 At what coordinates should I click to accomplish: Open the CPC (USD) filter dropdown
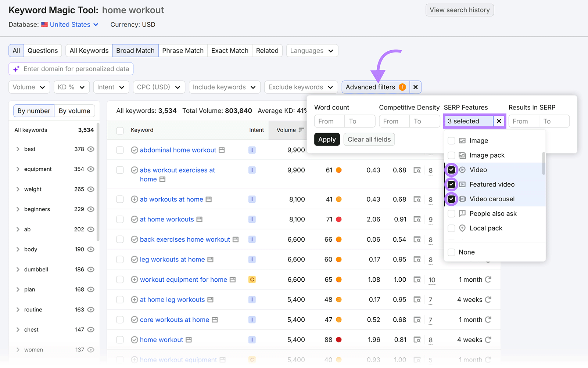click(159, 87)
